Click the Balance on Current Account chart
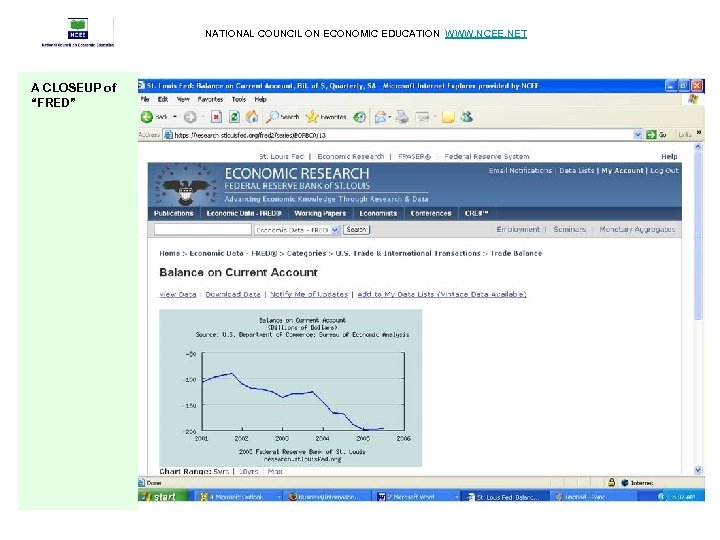This screenshot has height=540, width=720. click(x=290, y=388)
